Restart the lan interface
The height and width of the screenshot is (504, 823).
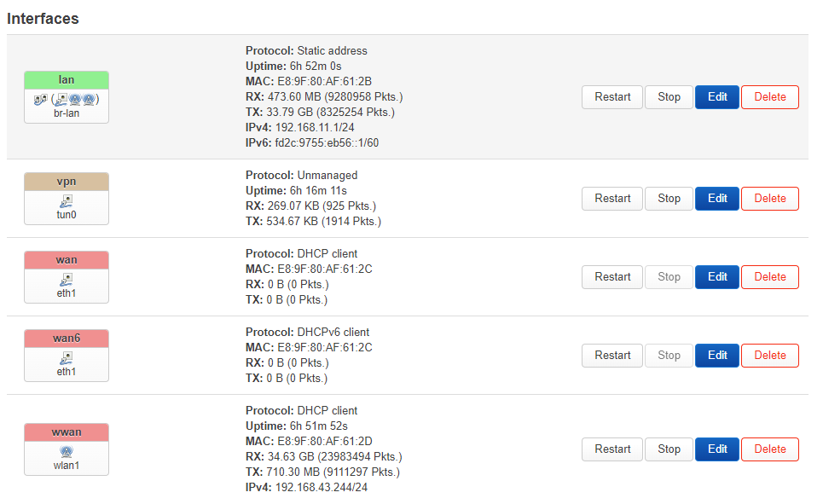point(612,97)
